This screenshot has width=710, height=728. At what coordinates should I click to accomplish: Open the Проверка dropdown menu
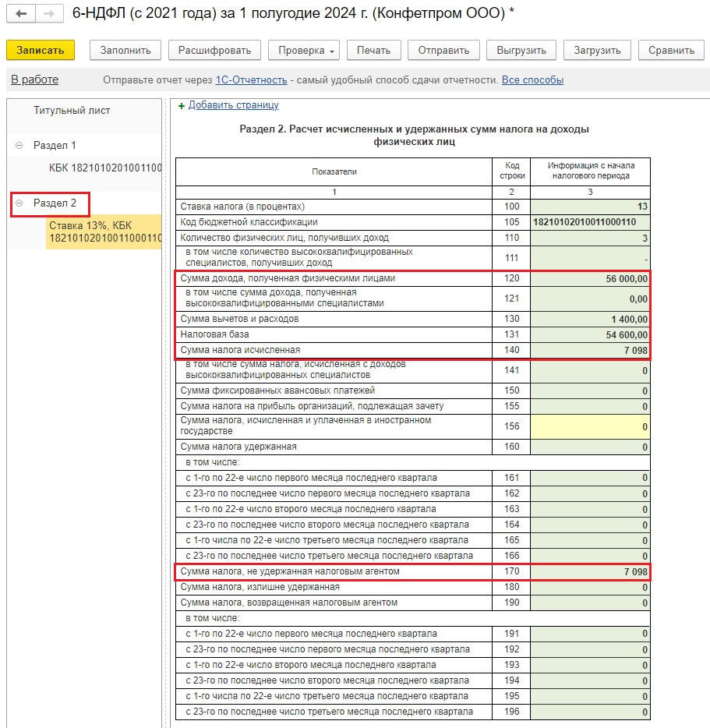[x=304, y=50]
